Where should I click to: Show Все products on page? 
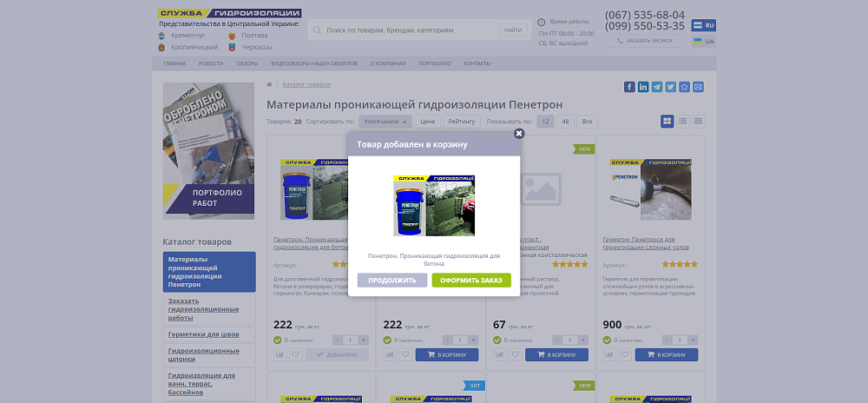587,122
